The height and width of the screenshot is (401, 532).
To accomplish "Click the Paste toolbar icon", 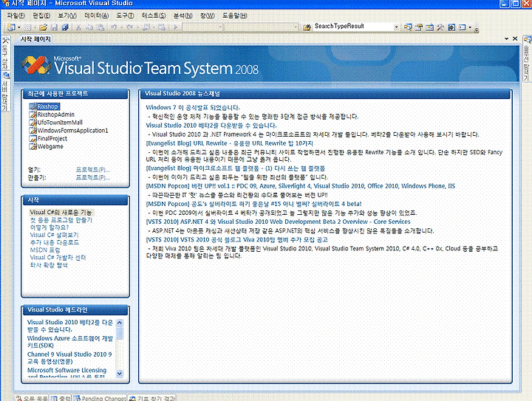I will click(100, 27).
